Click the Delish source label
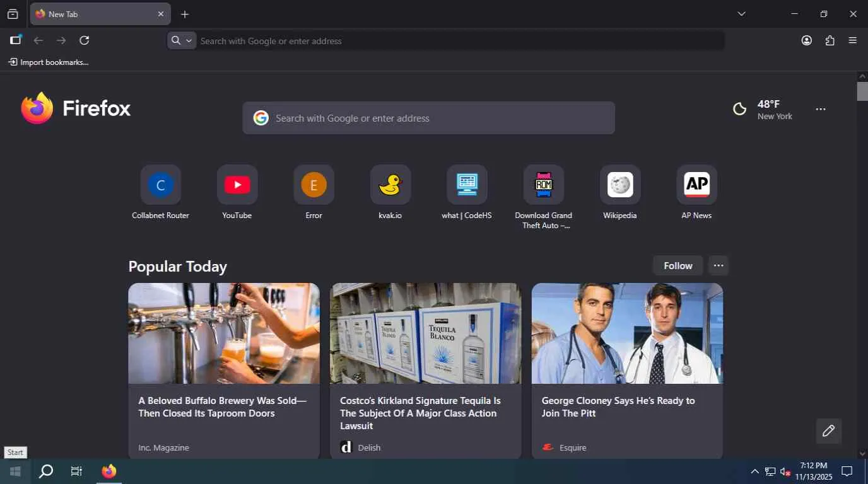The image size is (868, 484). [x=369, y=447]
